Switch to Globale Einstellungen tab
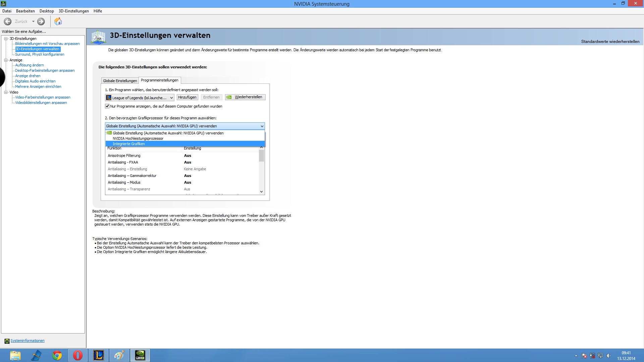This screenshot has width=644, height=362. [120, 81]
